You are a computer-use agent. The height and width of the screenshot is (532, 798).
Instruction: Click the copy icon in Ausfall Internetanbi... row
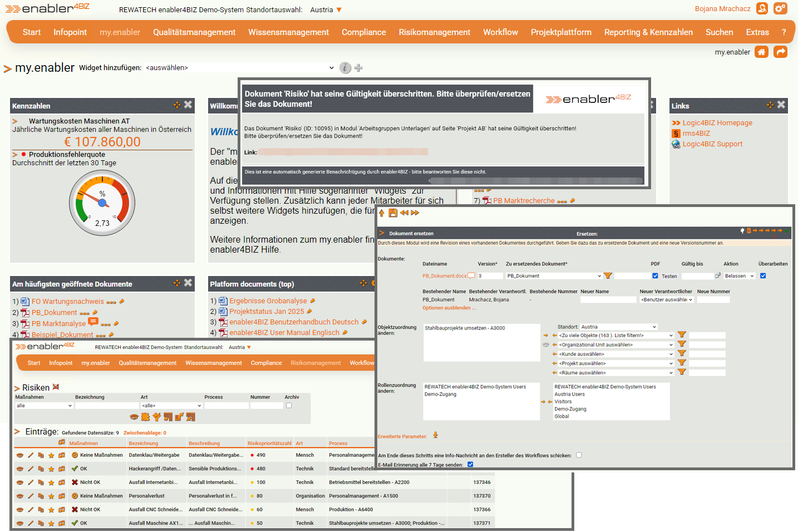[41, 482]
